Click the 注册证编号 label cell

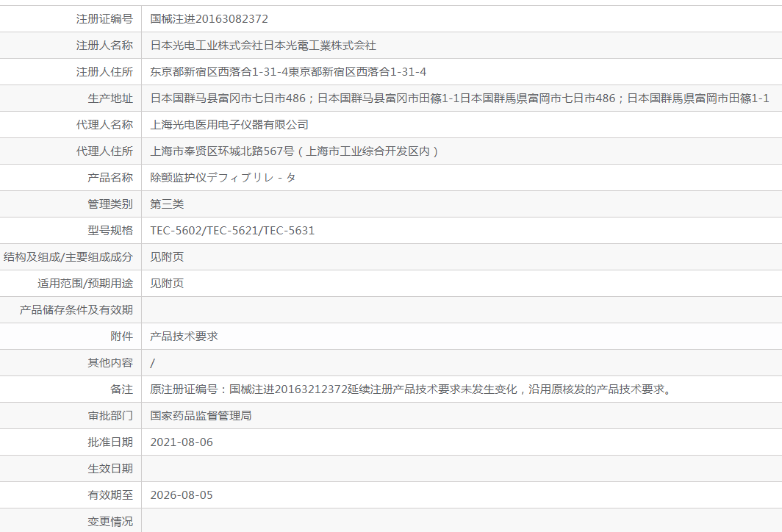71,19
